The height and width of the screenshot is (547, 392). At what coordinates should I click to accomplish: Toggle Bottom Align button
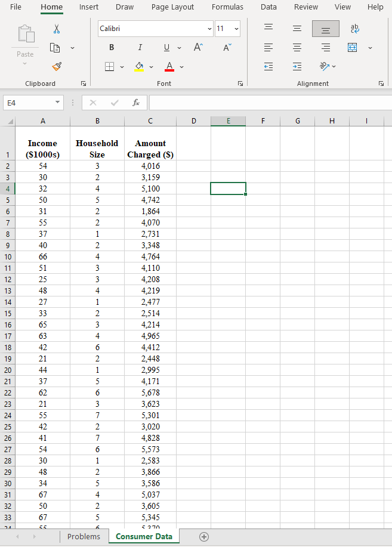[326, 29]
